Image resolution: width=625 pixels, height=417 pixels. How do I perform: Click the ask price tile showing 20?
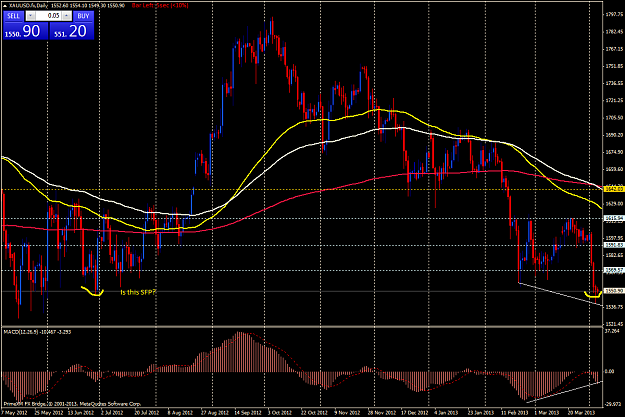[x=72, y=31]
